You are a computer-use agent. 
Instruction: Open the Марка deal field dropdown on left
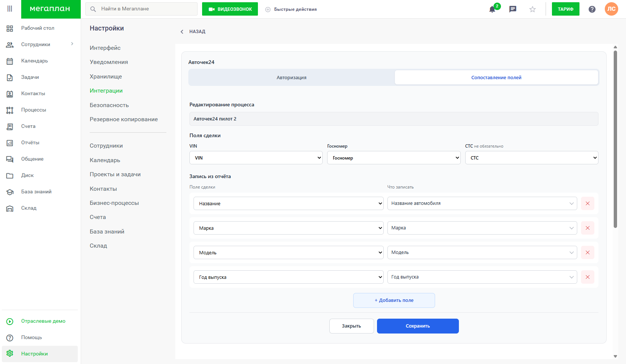[x=288, y=228]
